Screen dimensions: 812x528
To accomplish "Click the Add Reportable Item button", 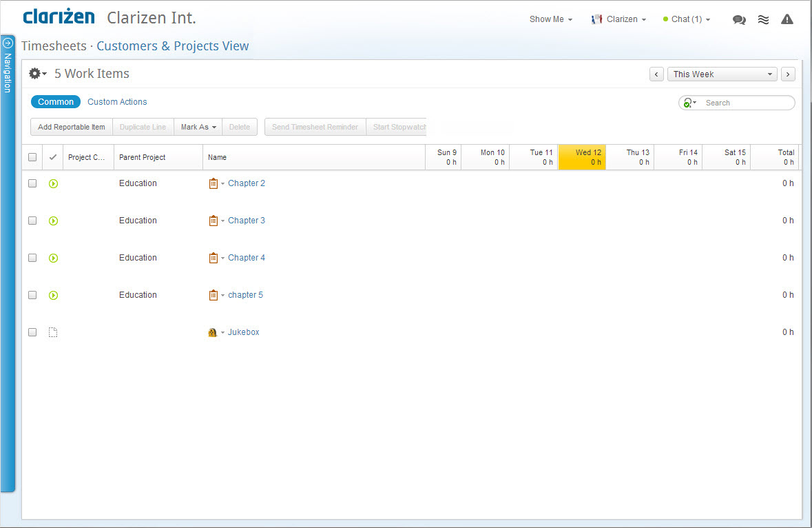I will tap(71, 127).
